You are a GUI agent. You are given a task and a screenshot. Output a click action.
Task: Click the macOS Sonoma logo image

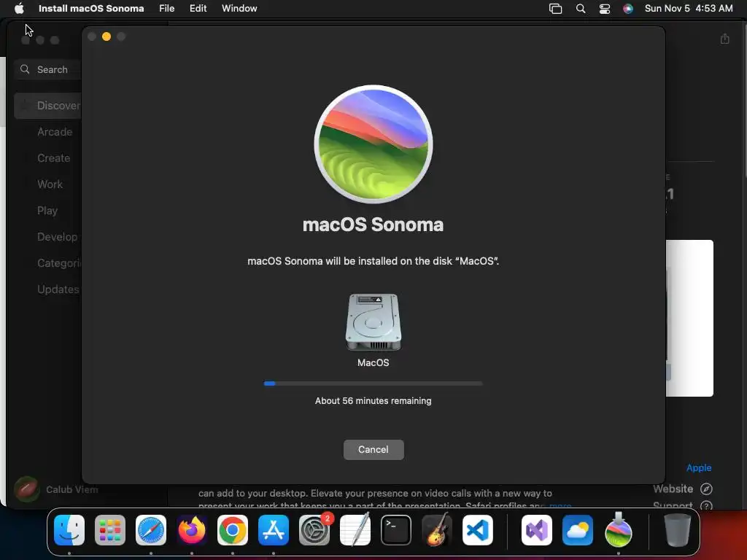click(x=373, y=144)
